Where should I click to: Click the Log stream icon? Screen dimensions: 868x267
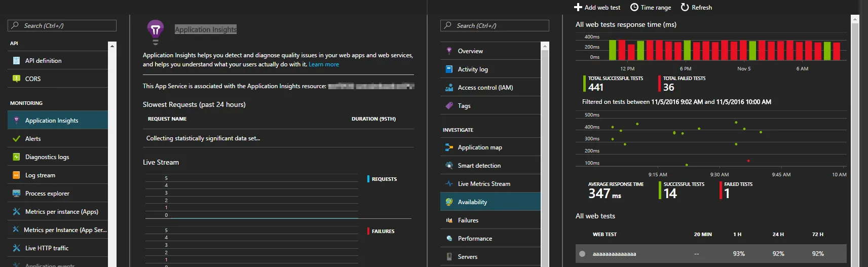click(16, 175)
